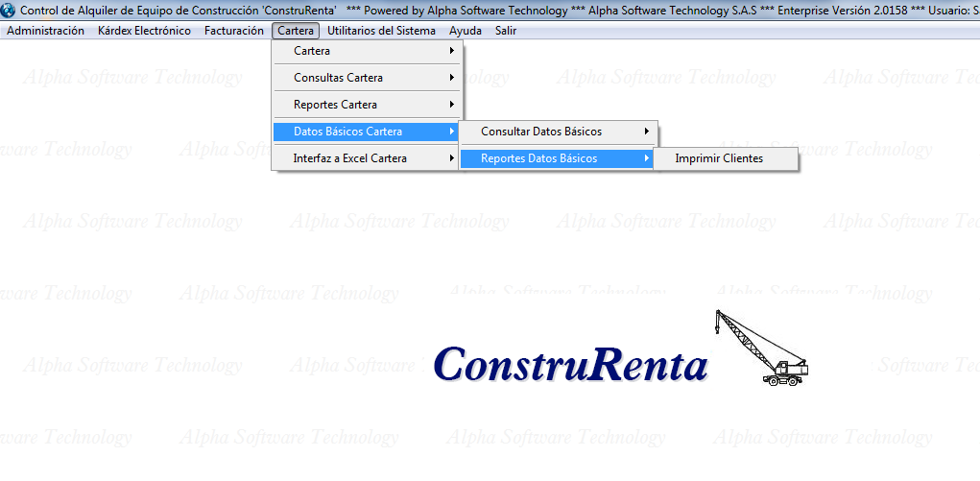
Task: Close the open Cartera menu bar item
Action: click(296, 31)
